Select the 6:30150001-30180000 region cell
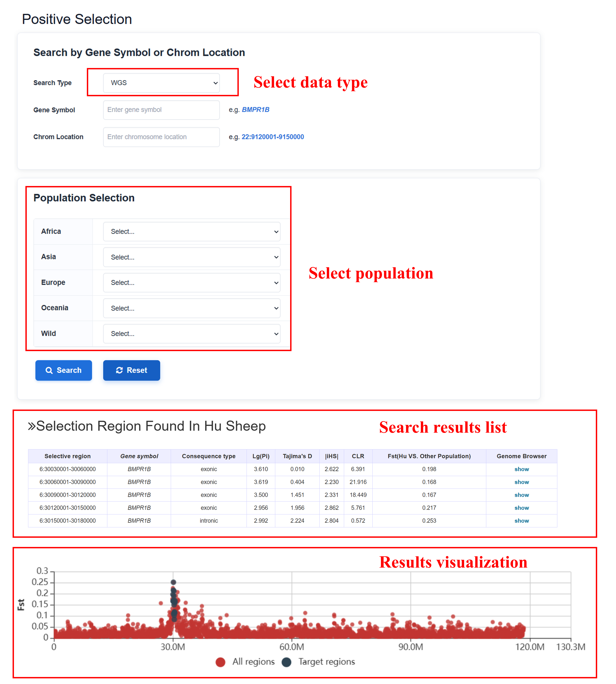This screenshot has width=616, height=684. point(68,521)
